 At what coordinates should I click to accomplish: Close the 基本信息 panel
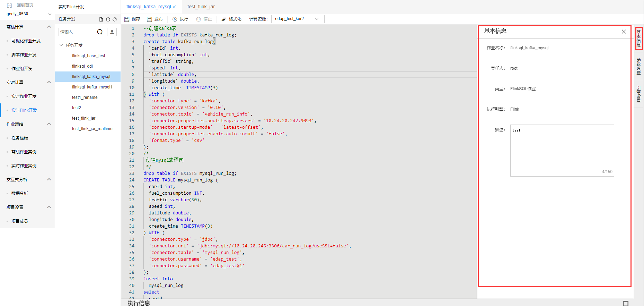point(624,32)
